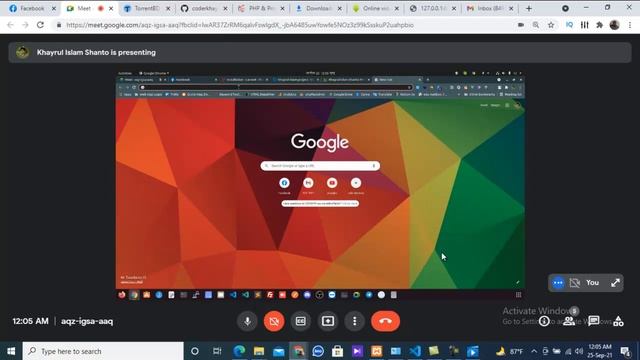Open Cortana from the taskbar

pos(195,351)
